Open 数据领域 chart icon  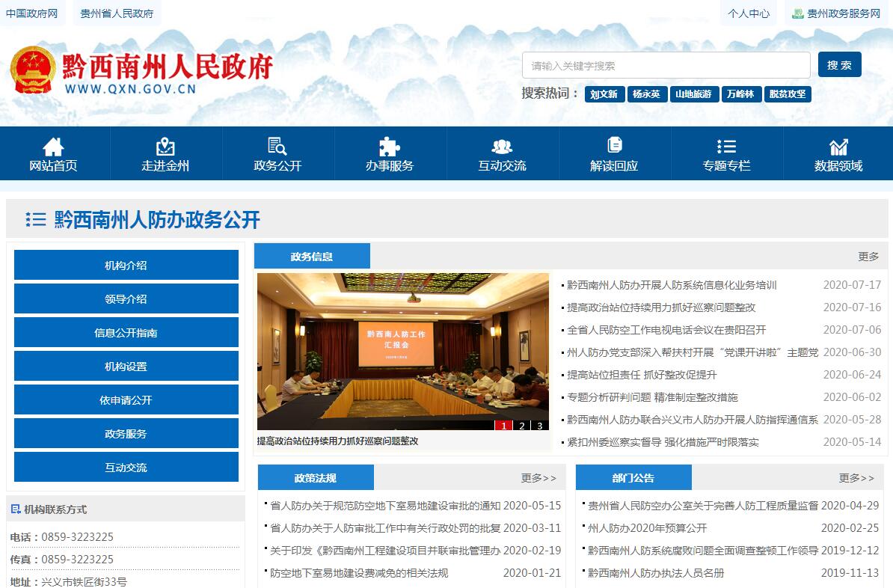coord(838,147)
